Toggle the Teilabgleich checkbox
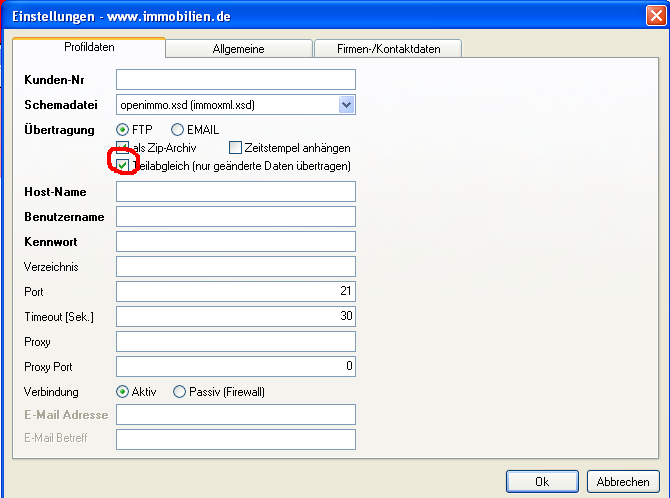670x498 pixels. [123, 165]
